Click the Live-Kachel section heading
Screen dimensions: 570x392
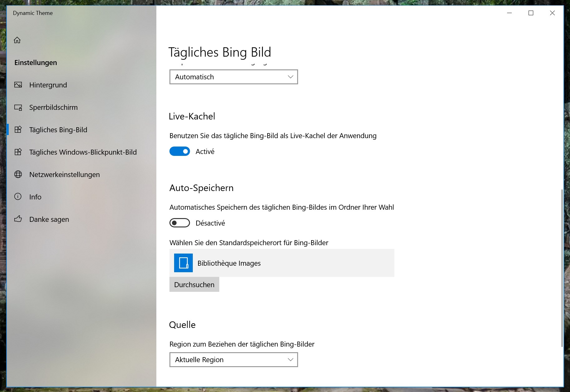tap(192, 116)
